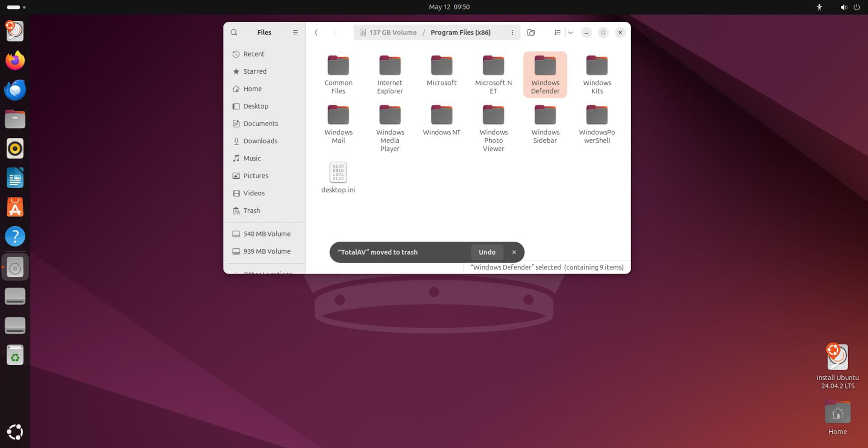Click Program Files (x86) path segment
The height and width of the screenshot is (448, 868).
click(460, 33)
